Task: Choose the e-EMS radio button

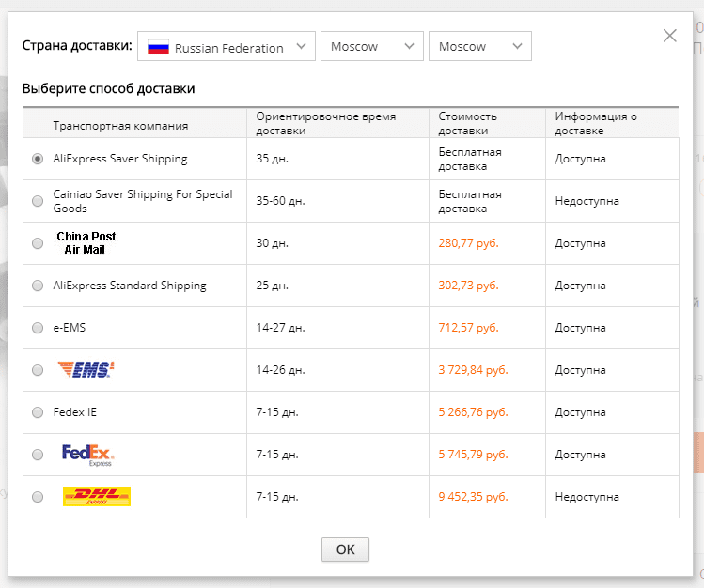Action: (x=38, y=328)
